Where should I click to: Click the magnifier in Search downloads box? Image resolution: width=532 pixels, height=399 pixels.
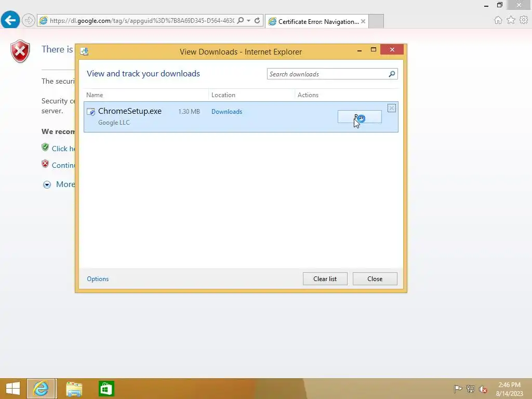click(392, 74)
